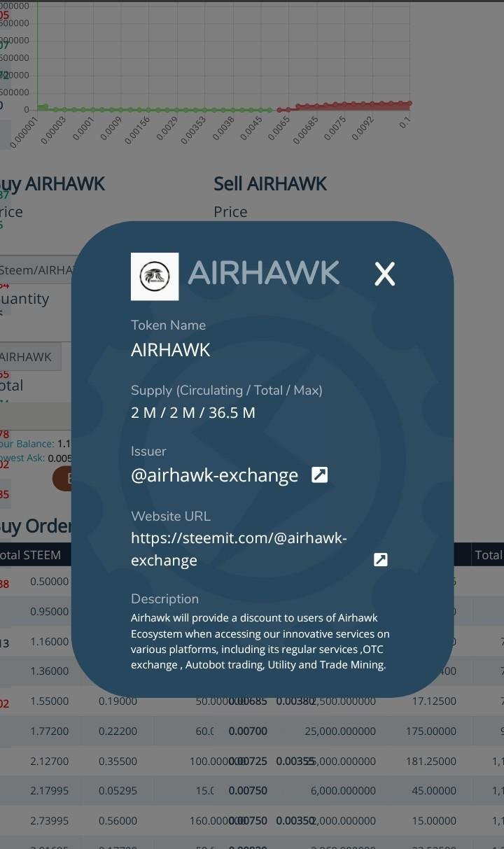Image resolution: width=504 pixels, height=849 pixels.
Task: Open the steemit.com/@airhawk-exchange website link
Action: pos(239,549)
